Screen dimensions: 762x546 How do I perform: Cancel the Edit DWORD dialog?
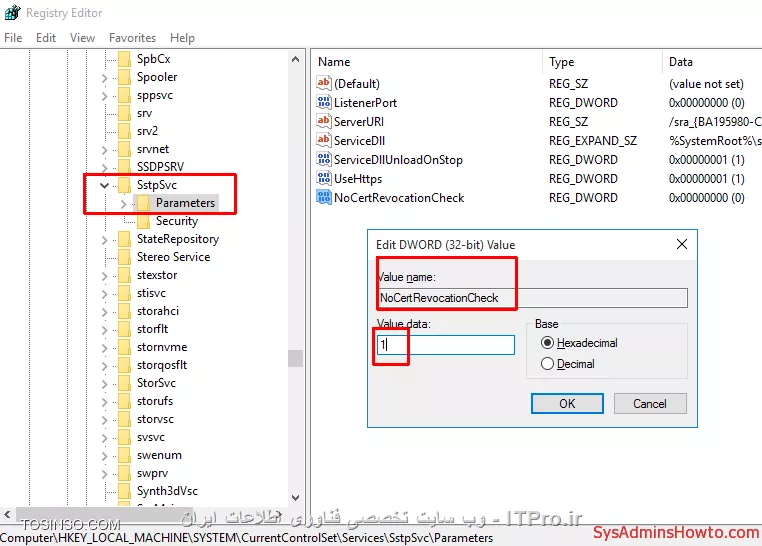650,404
